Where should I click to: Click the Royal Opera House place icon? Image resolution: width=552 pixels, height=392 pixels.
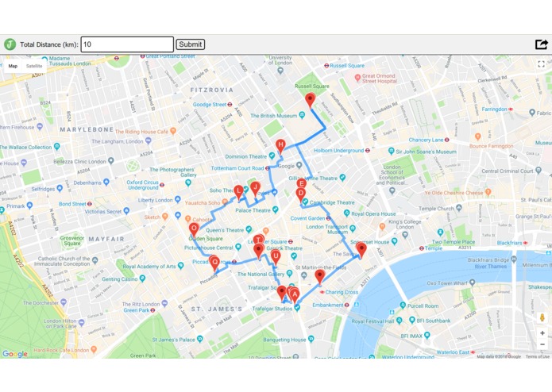pos(347,213)
